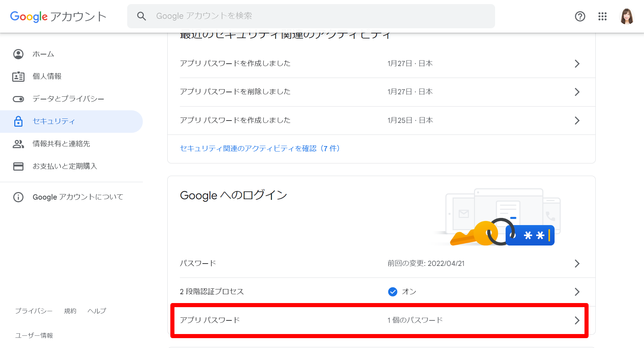Open the help question mark icon

point(580,16)
